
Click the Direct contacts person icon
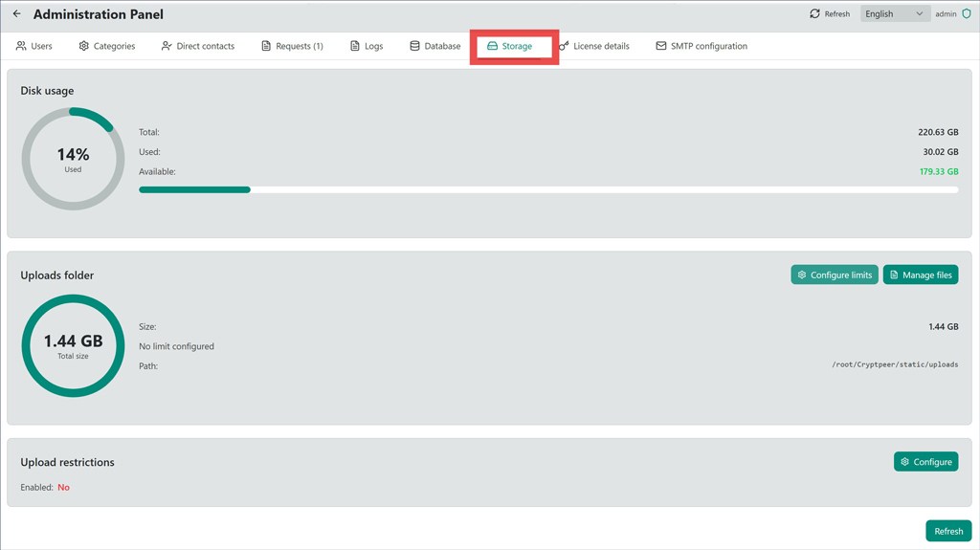tap(167, 46)
